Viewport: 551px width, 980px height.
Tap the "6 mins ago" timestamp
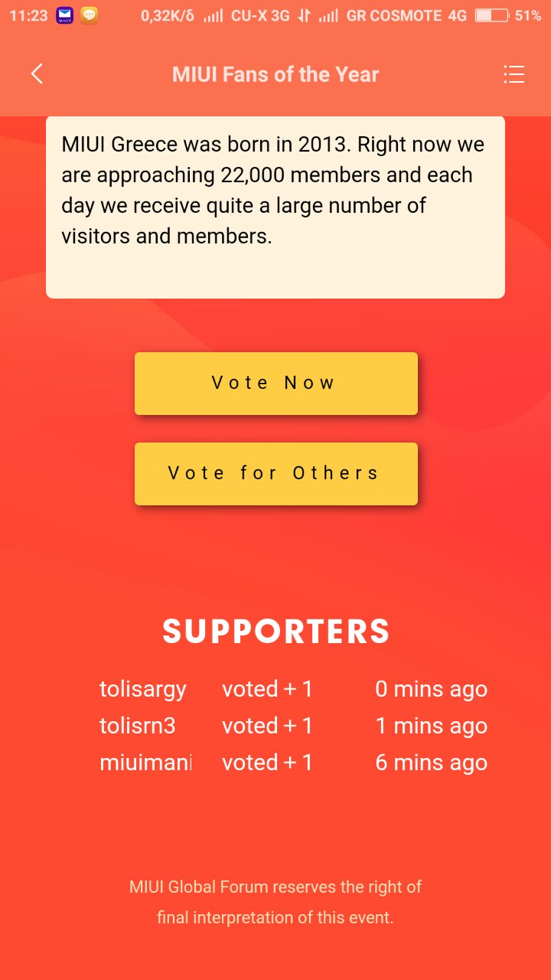431,763
